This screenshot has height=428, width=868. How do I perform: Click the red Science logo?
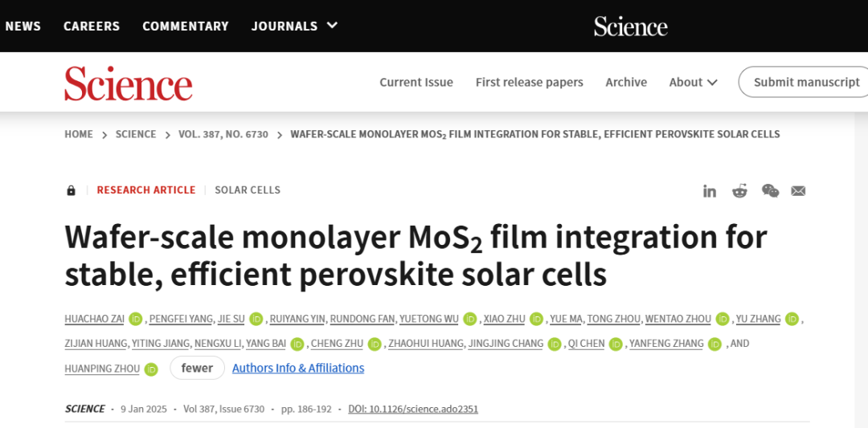(129, 83)
